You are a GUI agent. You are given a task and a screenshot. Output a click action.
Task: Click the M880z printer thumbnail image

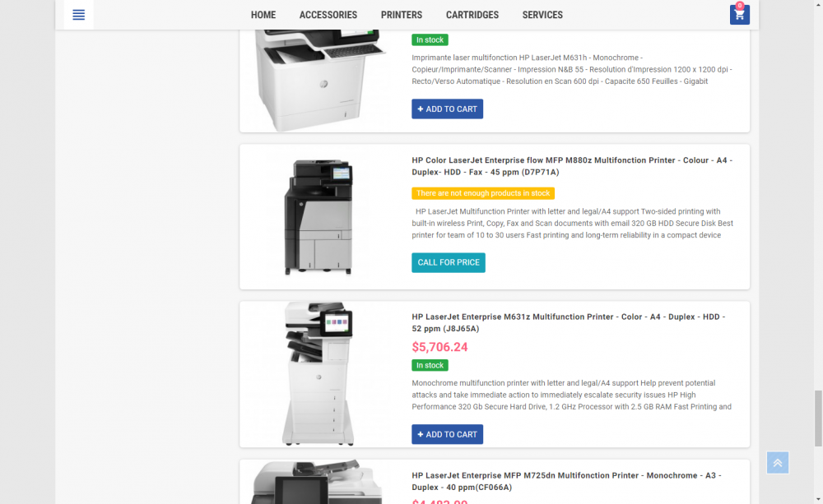[318, 216]
